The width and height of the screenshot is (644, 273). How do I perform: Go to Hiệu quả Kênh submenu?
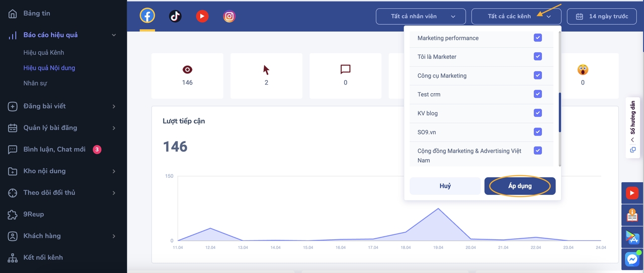(x=44, y=52)
